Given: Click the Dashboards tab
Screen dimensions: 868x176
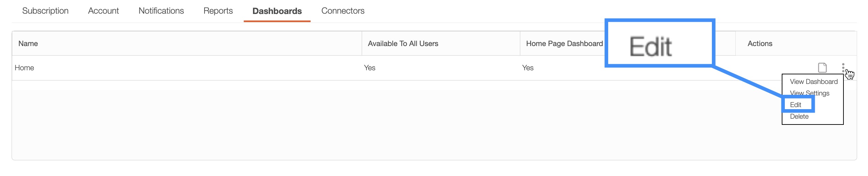Looking at the screenshot, I should click(277, 11).
